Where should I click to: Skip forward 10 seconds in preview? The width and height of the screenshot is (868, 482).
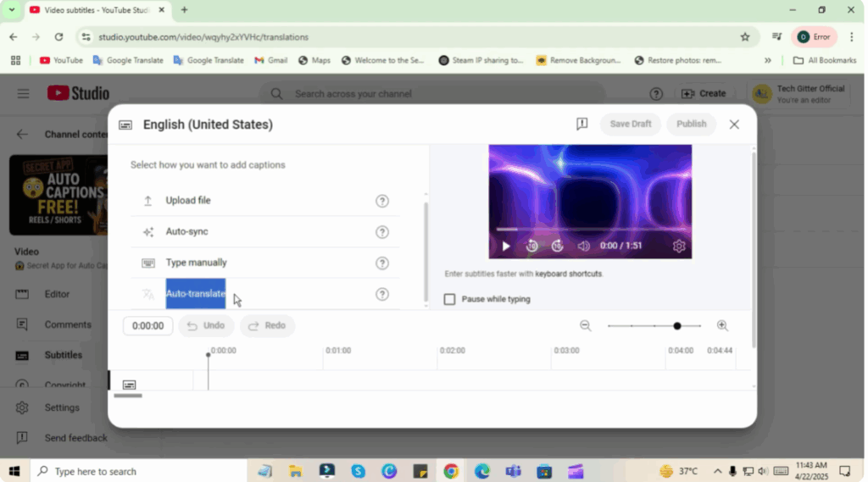pos(558,247)
